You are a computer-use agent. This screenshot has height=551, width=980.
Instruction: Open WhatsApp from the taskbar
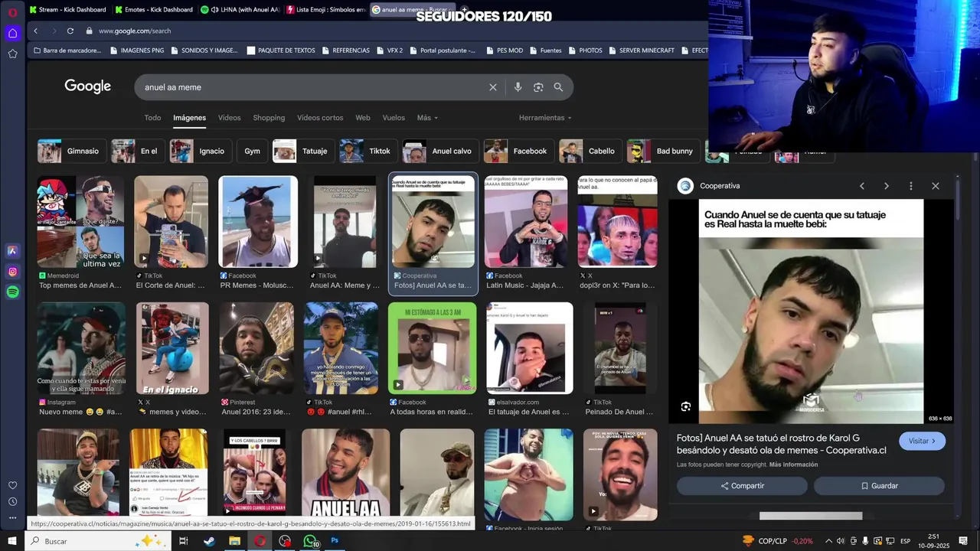(310, 541)
